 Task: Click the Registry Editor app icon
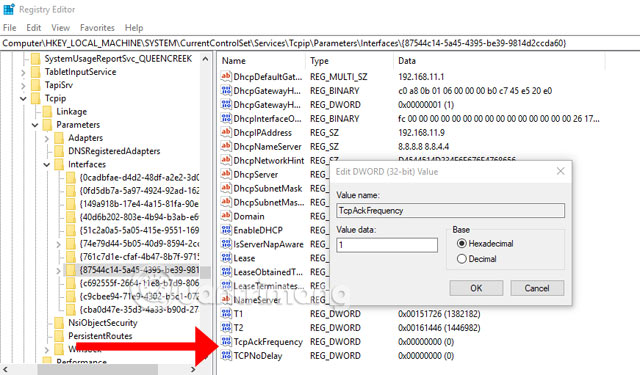9,9
